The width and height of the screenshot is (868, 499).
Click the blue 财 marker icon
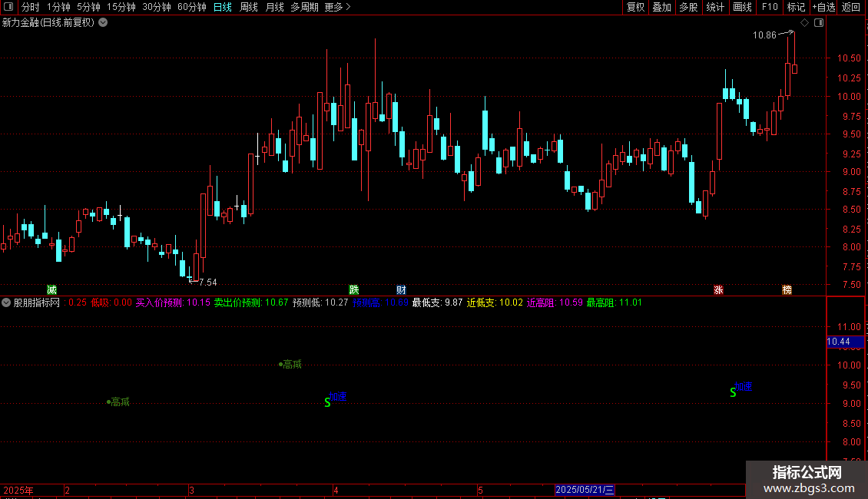pyautogui.click(x=401, y=290)
